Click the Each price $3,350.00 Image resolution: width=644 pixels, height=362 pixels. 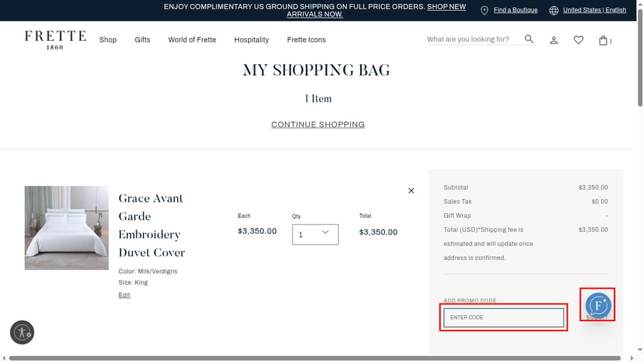click(257, 231)
